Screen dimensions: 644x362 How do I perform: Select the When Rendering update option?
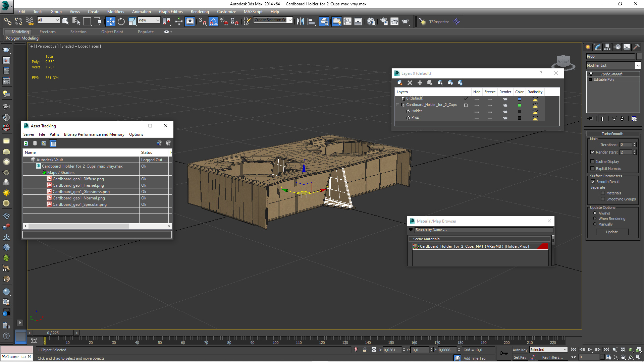[x=595, y=219]
